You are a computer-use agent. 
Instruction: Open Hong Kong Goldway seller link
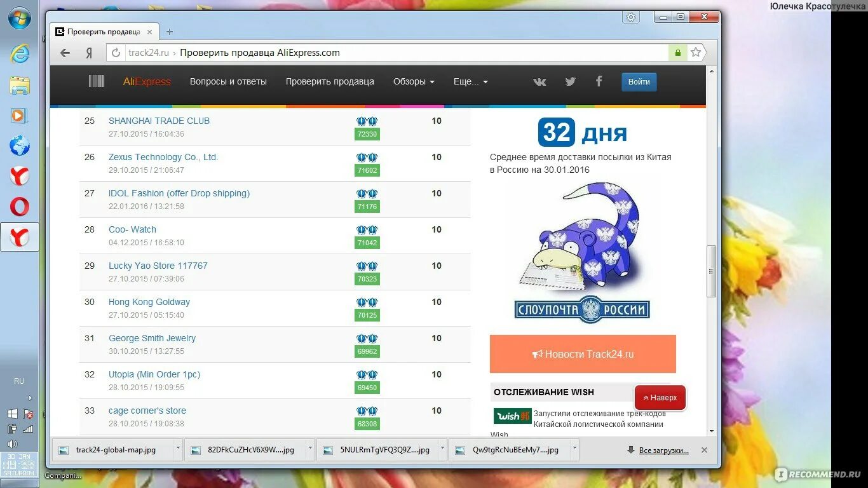point(149,302)
